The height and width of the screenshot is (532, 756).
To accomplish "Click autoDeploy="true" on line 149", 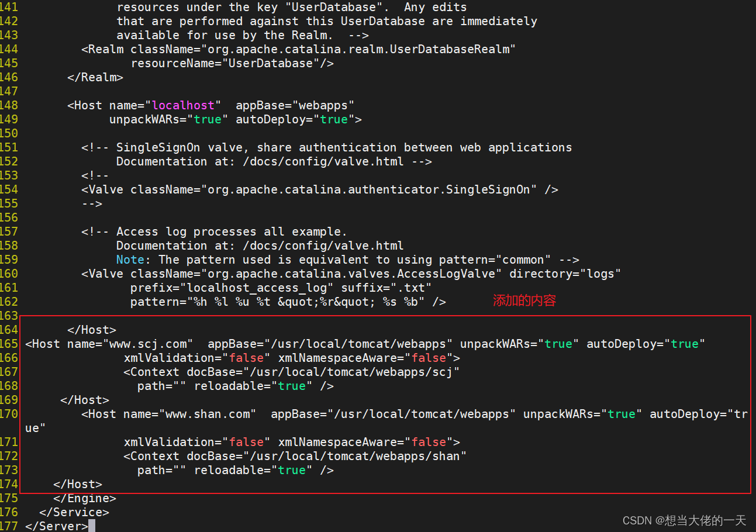I will (x=295, y=119).
